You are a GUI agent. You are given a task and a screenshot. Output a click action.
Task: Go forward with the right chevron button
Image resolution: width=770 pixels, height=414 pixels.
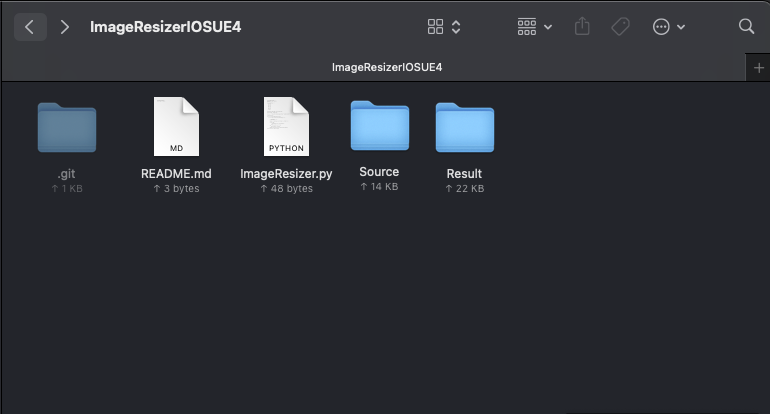[64, 27]
